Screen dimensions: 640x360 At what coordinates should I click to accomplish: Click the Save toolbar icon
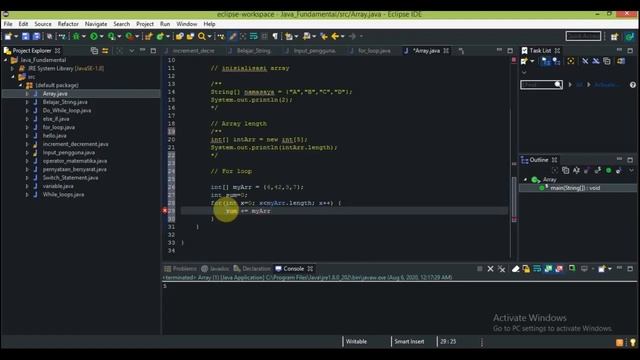pos(25,36)
